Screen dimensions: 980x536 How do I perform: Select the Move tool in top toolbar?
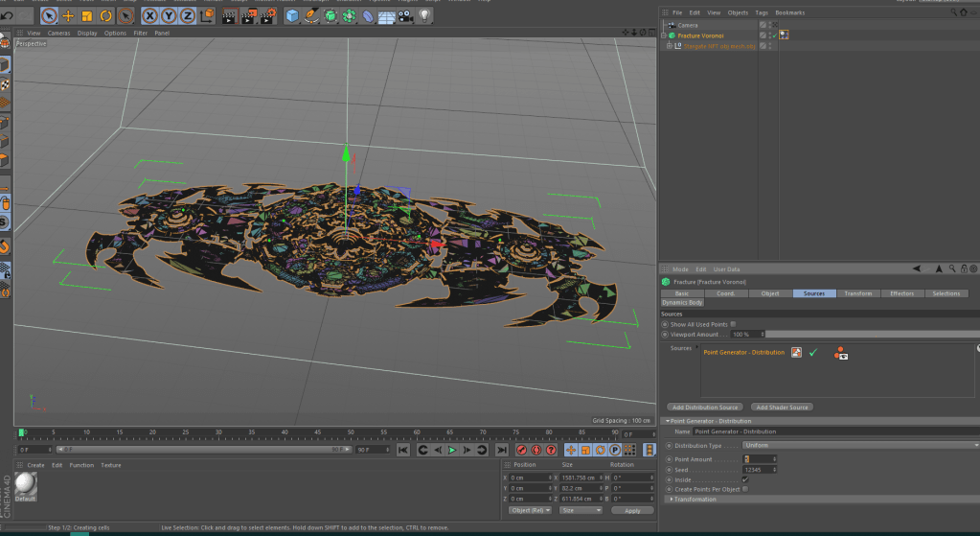coord(68,16)
